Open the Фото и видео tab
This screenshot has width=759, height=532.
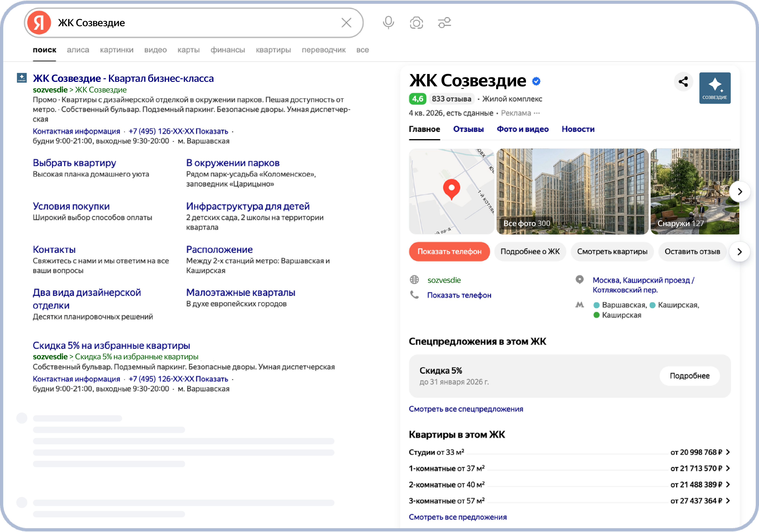[x=523, y=129]
